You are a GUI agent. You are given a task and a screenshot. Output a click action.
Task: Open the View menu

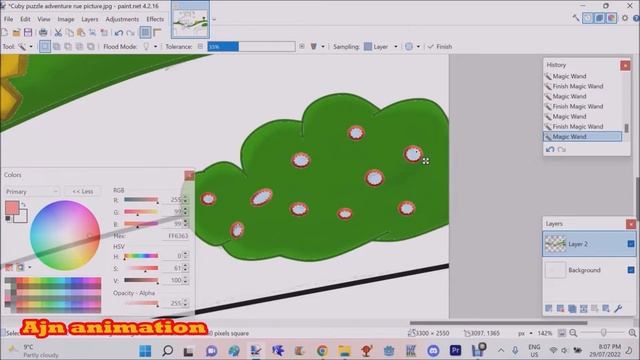coord(44,19)
